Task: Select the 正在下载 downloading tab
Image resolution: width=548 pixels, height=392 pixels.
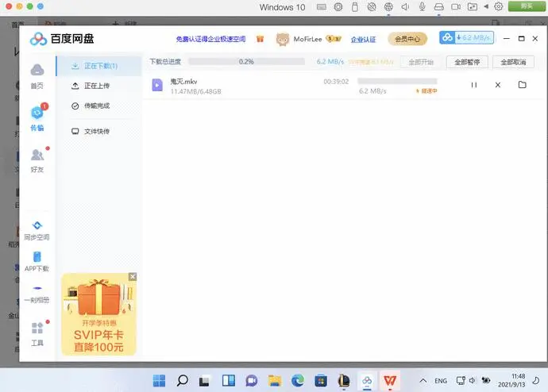Action: point(100,65)
